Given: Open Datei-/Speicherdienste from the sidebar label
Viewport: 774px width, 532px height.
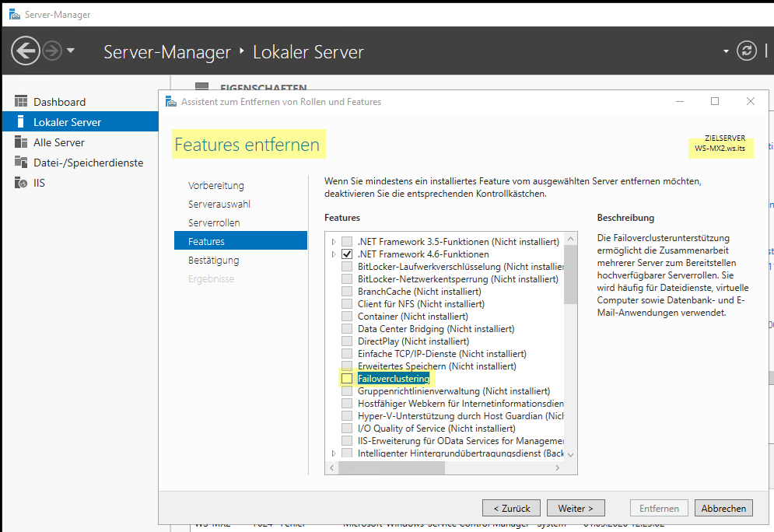Looking at the screenshot, I should pos(89,163).
